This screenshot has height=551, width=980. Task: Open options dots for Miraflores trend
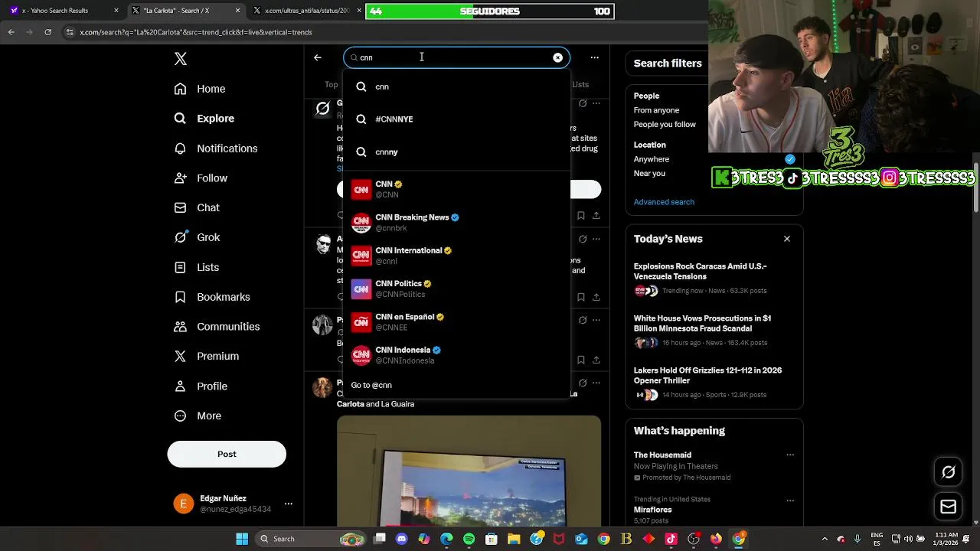790,500
